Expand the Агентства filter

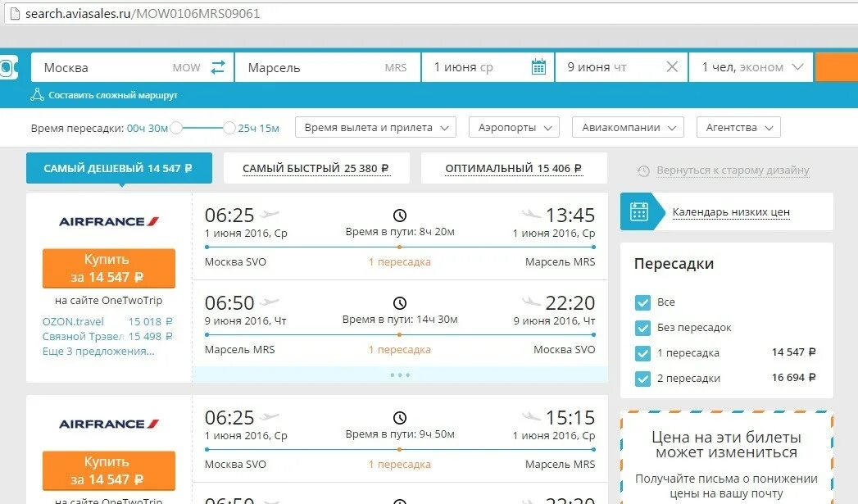(x=738, y=128)
